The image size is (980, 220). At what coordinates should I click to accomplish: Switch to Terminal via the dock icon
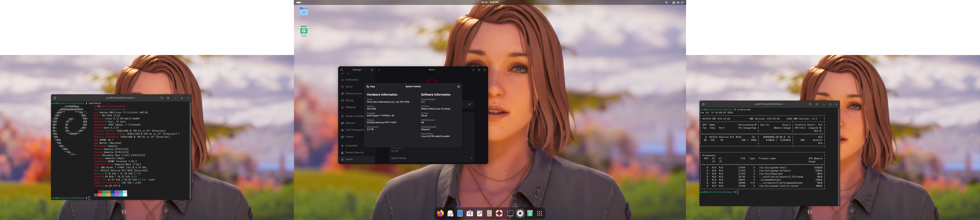510,213
